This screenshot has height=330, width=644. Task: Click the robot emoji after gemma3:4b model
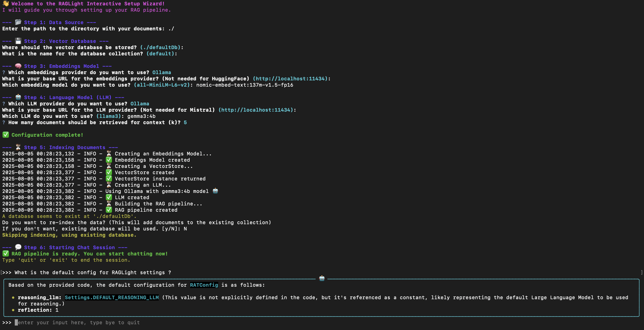tap(215, 191)
